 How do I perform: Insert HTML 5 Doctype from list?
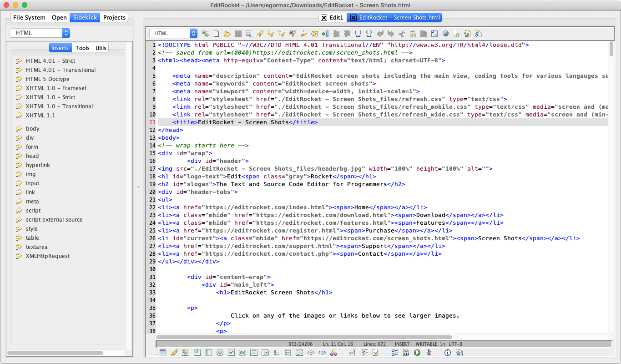48,79
